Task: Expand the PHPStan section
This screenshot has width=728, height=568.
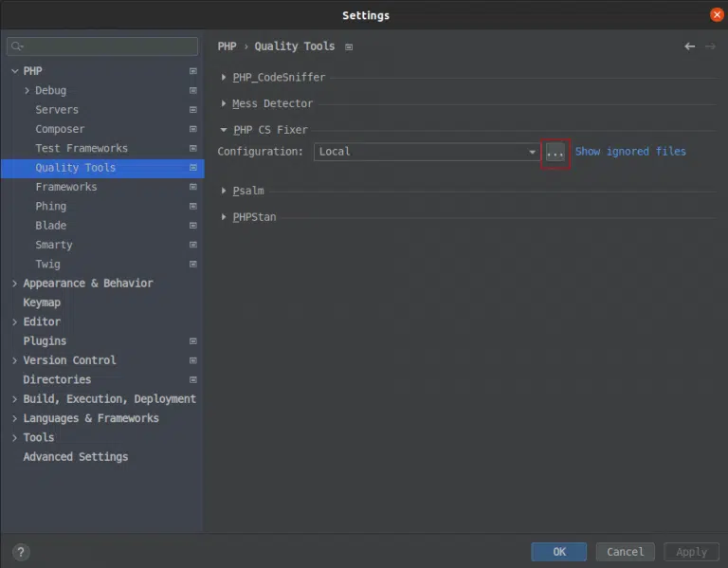Action: 225,217
